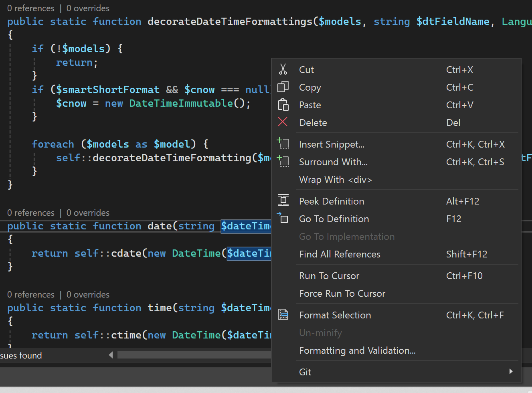Expand the Git submenu arrow

tap(511, 371)
